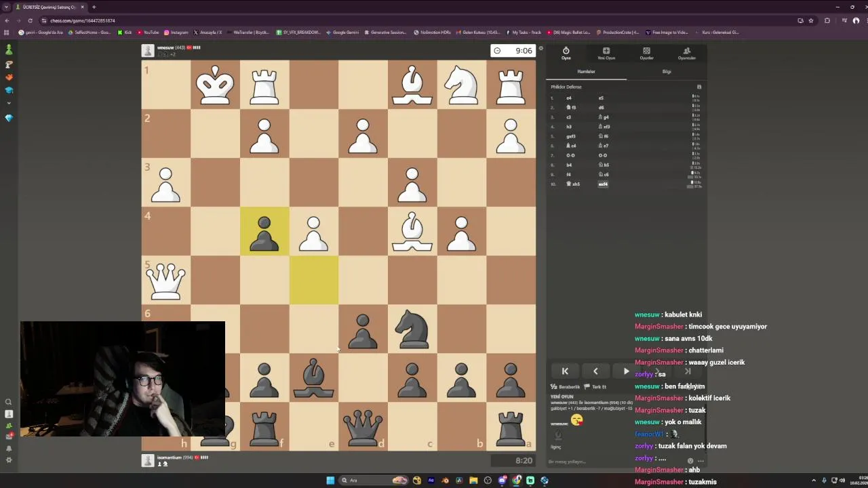The image size is (868, 488).
Task: Click the white king on the g1 square
Action: click(x=215, y=85)
